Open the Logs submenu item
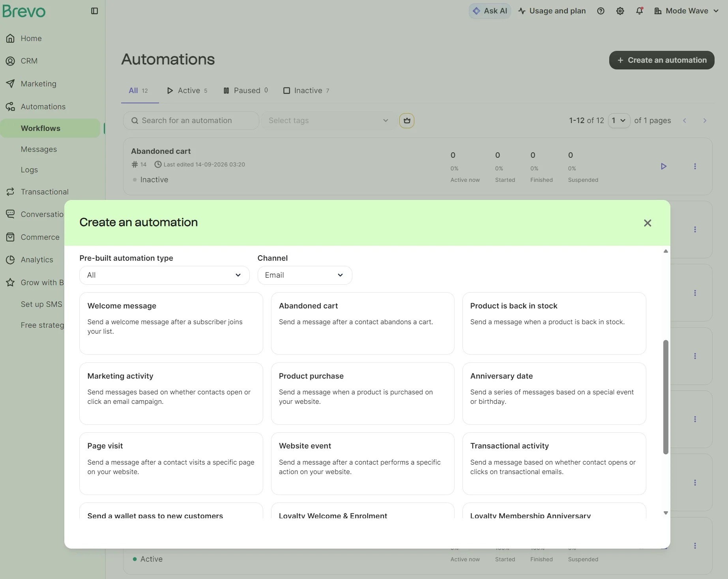 point(29,170)
